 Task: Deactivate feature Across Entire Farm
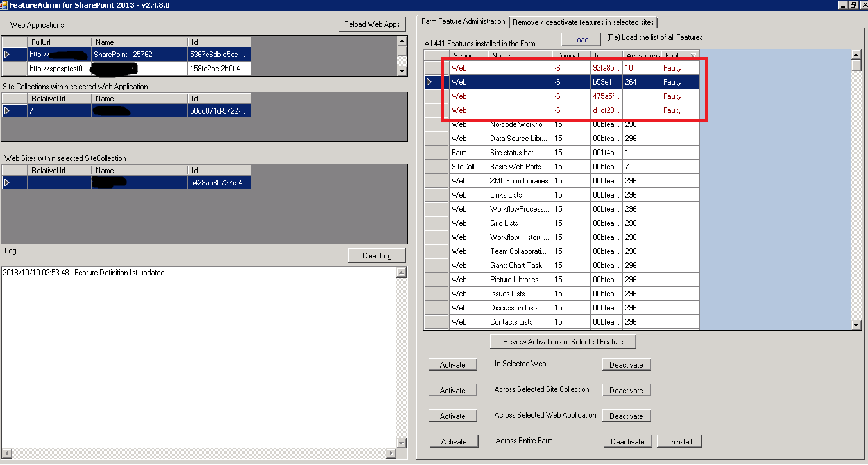(627, 441)
